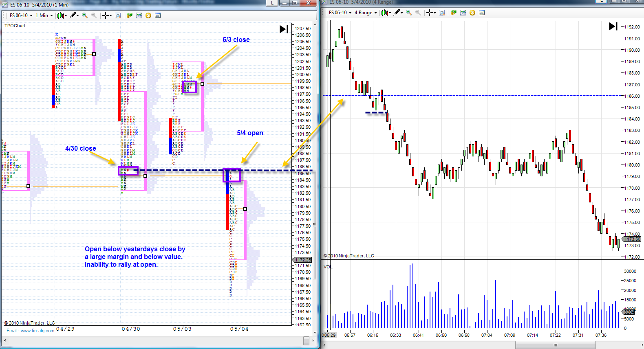
Task: Click the toolbar grip handle in the 1 Min window
Action: pos(4,15)
